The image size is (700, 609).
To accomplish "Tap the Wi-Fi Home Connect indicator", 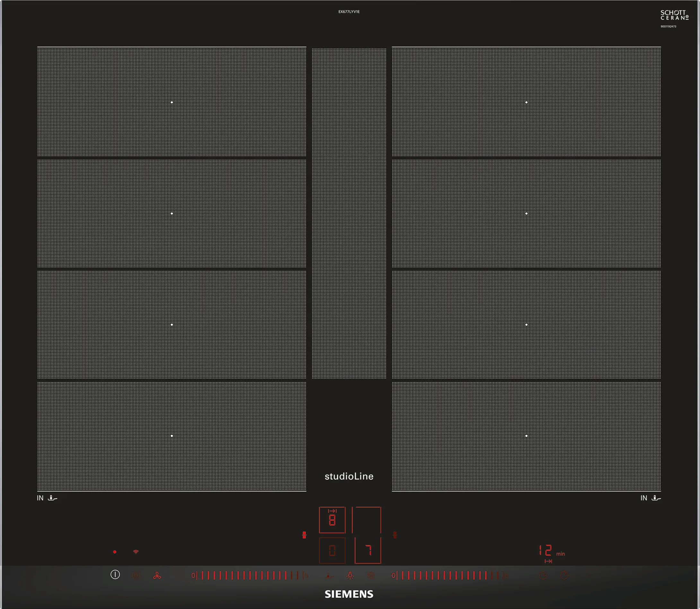I will coord(136,552).
